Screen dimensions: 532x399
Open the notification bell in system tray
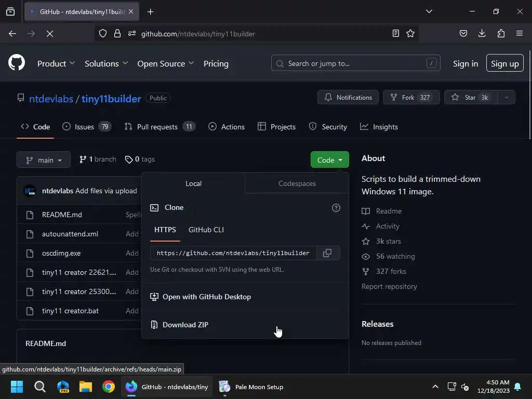tap(518, 387)
